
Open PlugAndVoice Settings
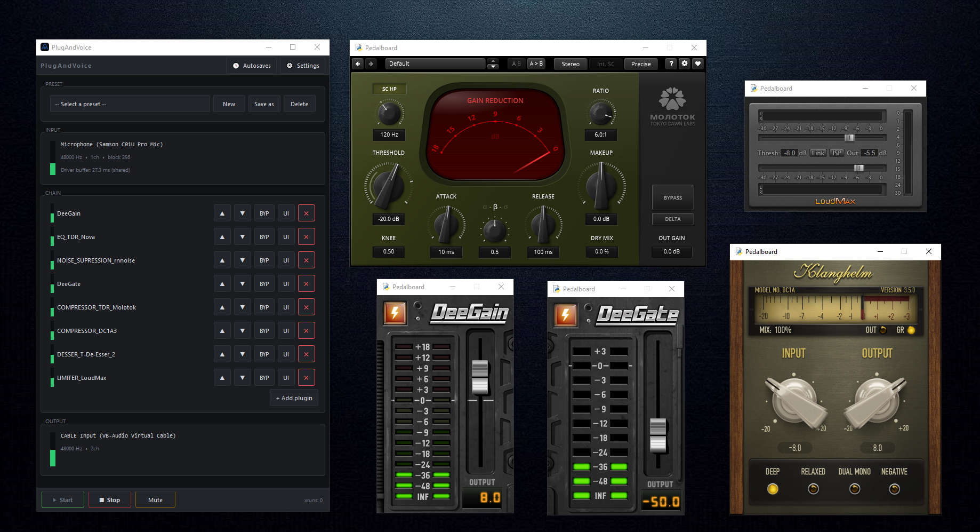coord(303,66)
